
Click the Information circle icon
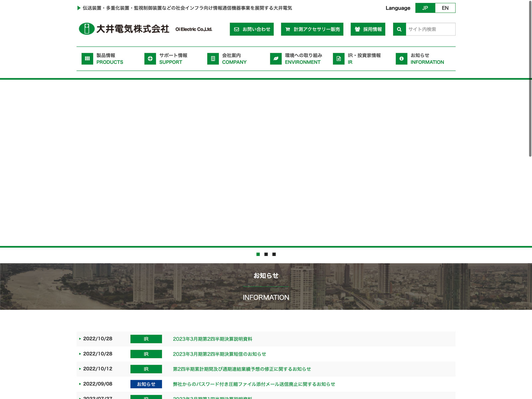[x=401, y=59]
